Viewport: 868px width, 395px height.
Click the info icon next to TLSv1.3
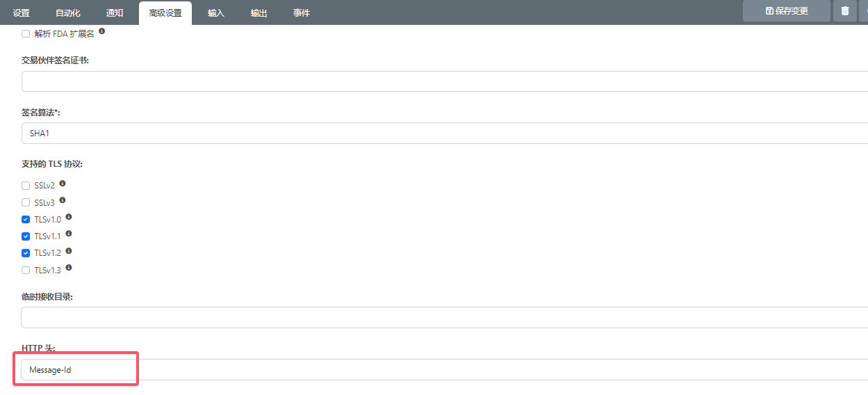click(x=69, y=268)
